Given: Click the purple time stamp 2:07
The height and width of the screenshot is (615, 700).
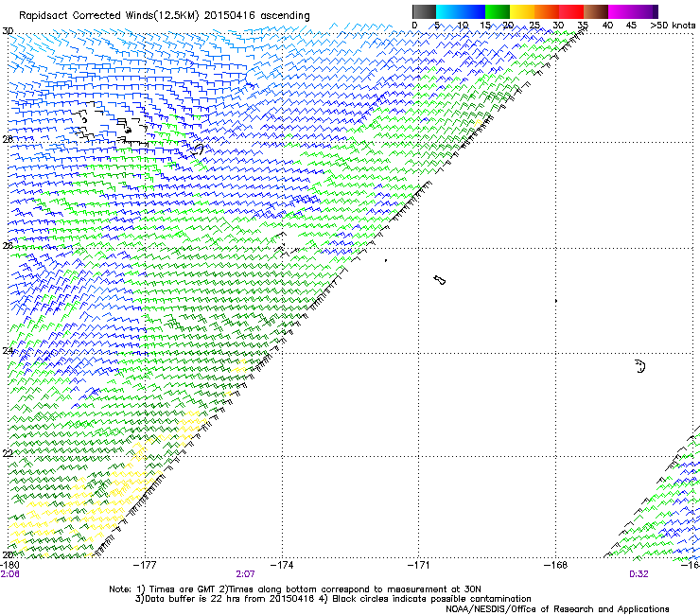Looking at the screenshot, I should [x=246, y=574].
